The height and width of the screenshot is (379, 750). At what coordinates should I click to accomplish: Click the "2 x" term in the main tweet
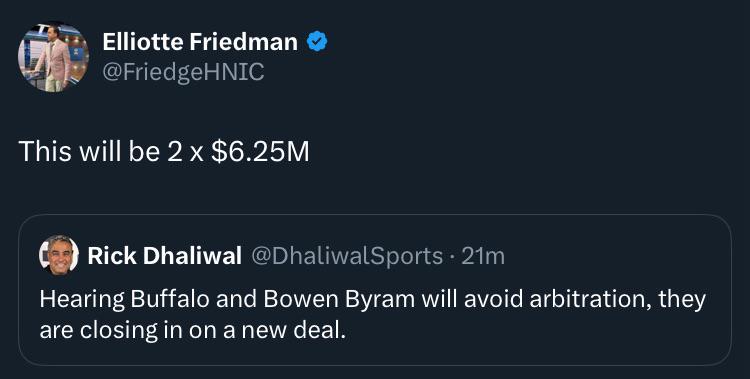186,152
